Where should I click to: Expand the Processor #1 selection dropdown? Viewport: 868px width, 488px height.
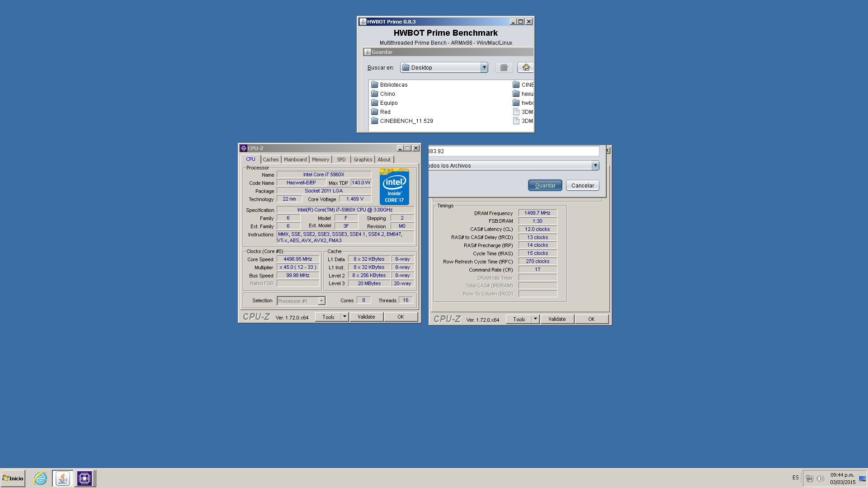click(321, 301)
